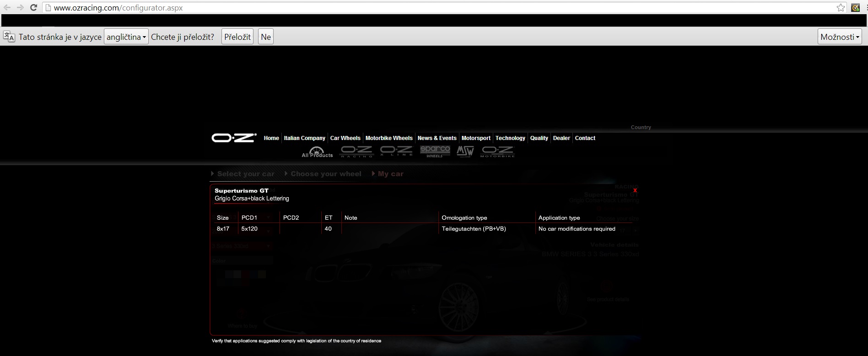Image resolution: width=868 pixels, height=356 pixels.
Task: Open the Home menu item
Action: 271,138
